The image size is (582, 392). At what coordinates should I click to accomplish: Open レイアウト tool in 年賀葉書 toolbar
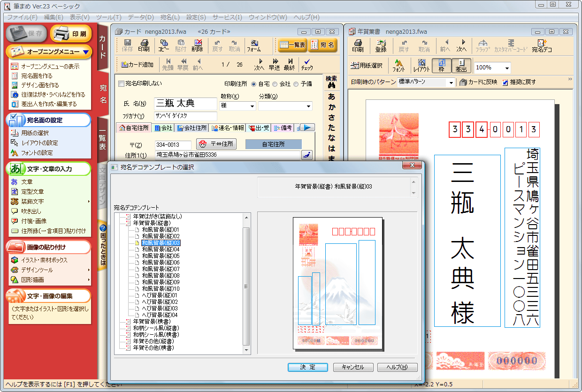pyautogui.click(x=421, y=66)
